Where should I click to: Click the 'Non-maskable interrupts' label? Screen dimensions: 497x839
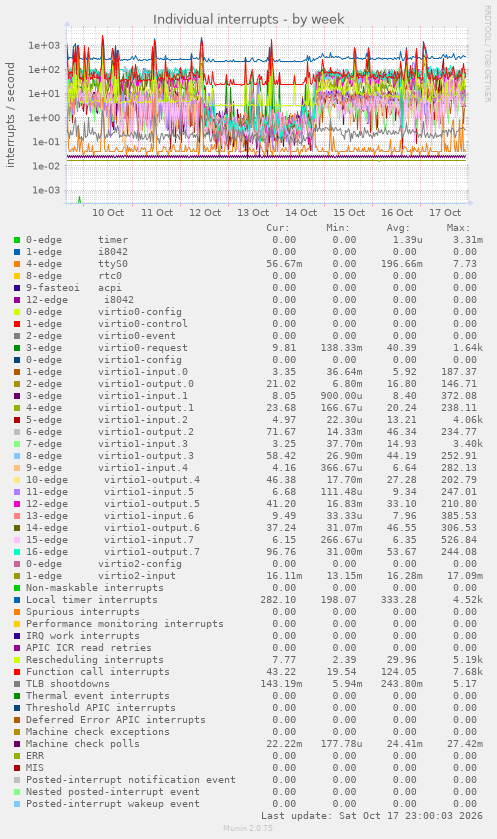95,588
